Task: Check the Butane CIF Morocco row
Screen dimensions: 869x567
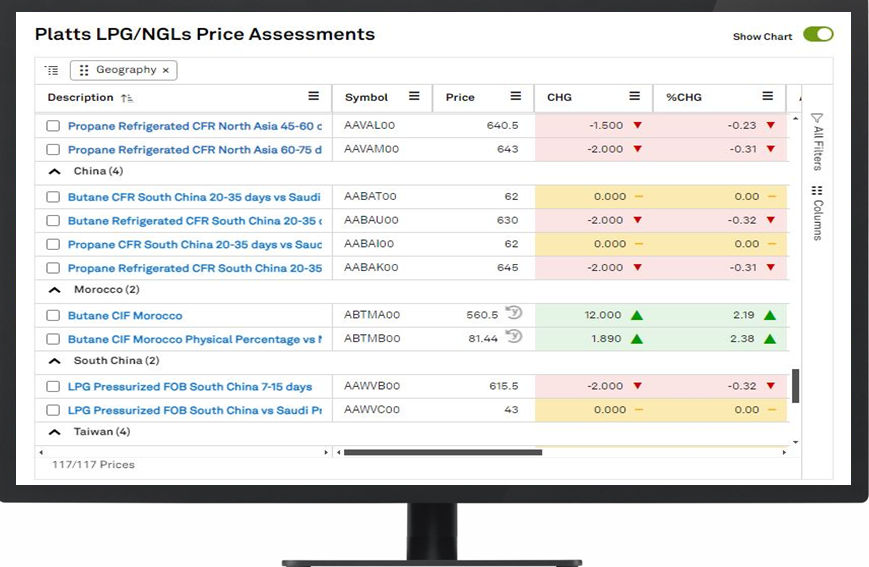Action: (x=53, y=315)
